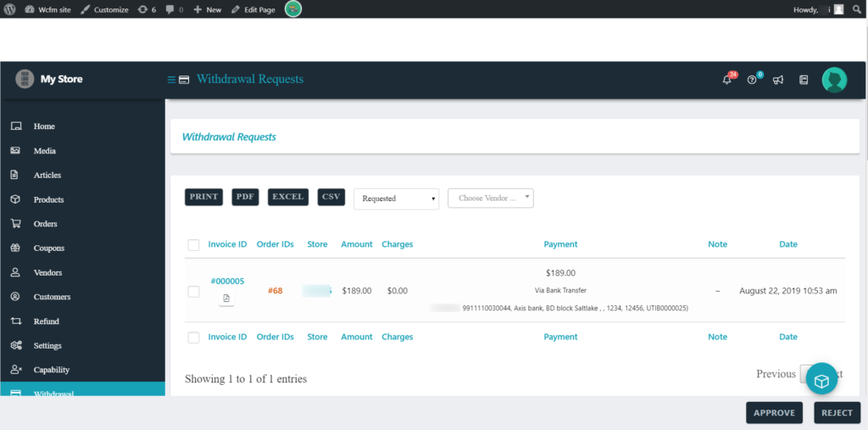Sort by the Charges column header

point(397,244)
